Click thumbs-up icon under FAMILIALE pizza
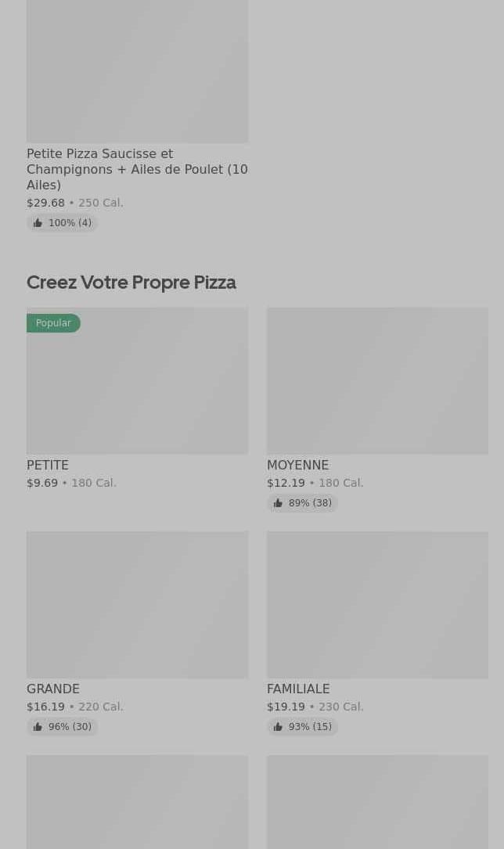Screen dimensions: 504x849 pos(278,727)
